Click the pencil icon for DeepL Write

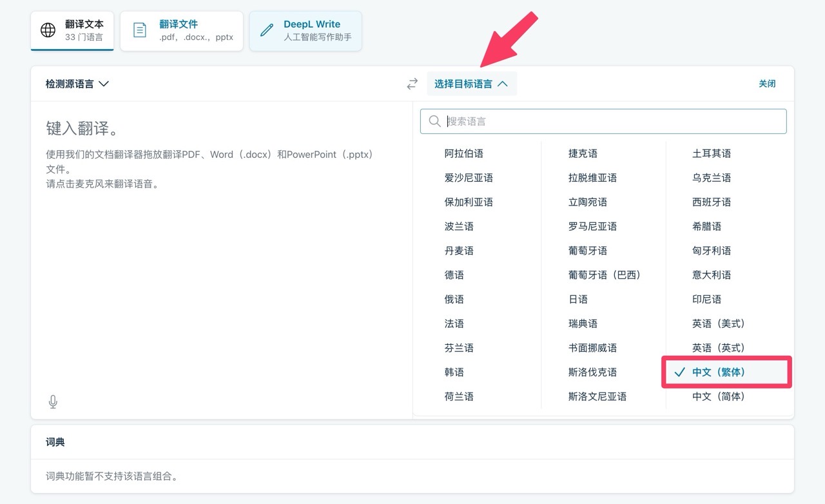266,30
